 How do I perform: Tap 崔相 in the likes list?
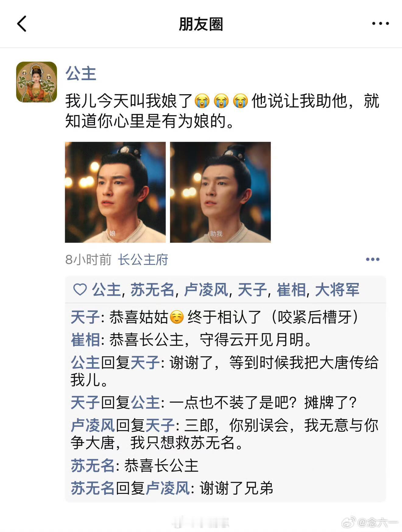click(291, 289)
